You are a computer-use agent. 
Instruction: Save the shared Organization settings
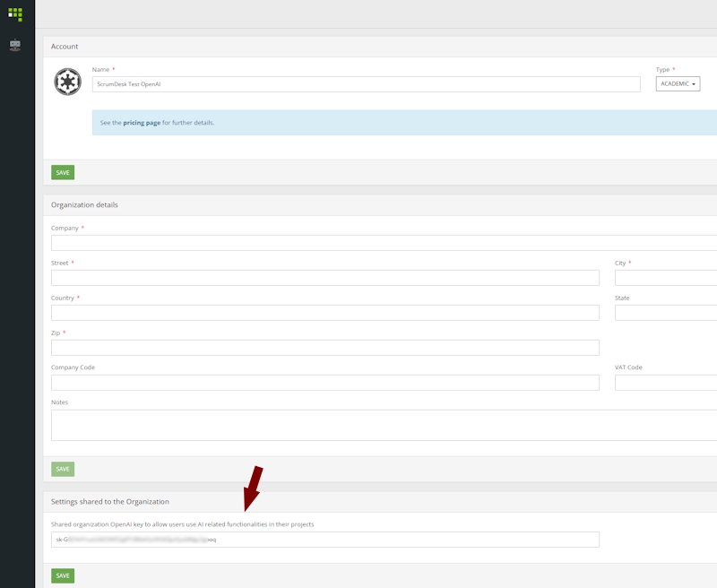(63, 575)
